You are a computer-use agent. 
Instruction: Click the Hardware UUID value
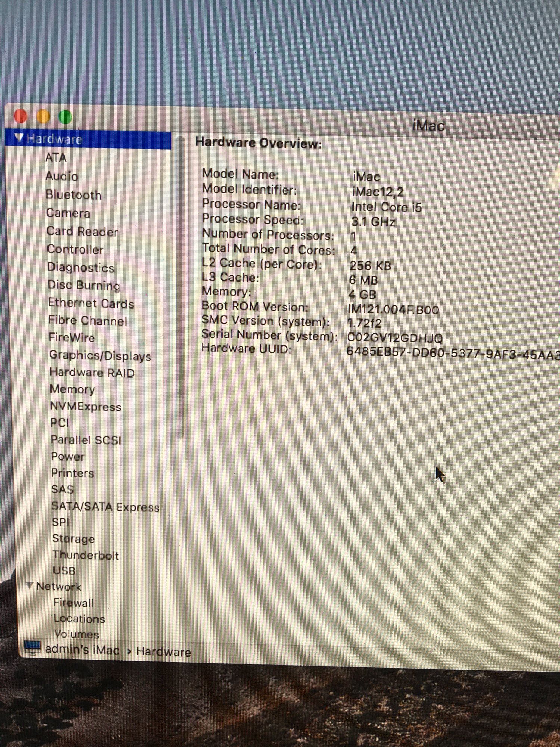click(453, 353)
